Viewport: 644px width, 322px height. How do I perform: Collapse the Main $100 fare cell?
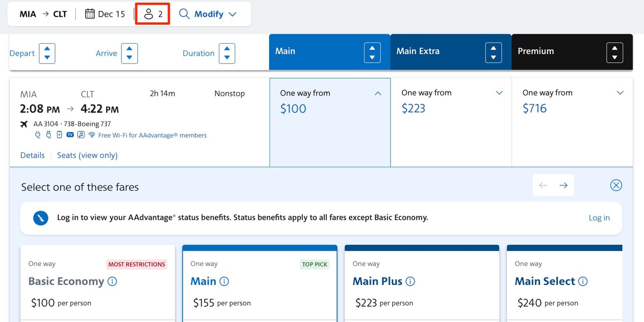click(330, 122)
